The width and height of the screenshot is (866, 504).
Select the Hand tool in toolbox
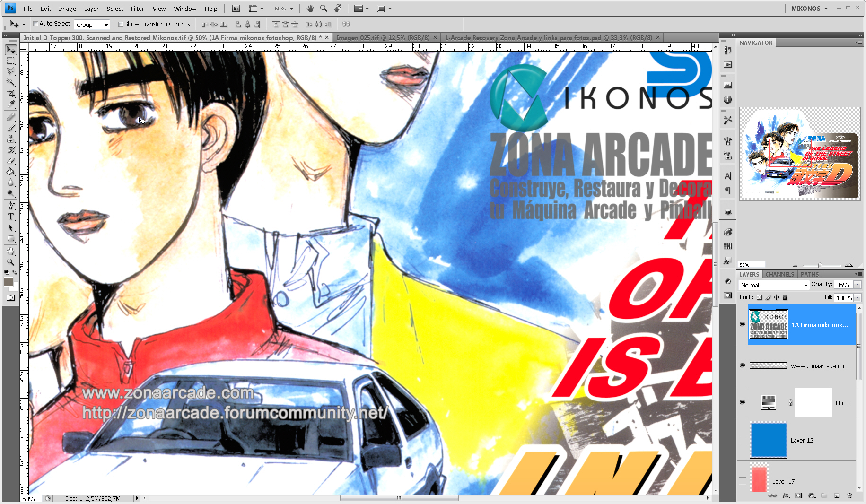coord(11,251)
